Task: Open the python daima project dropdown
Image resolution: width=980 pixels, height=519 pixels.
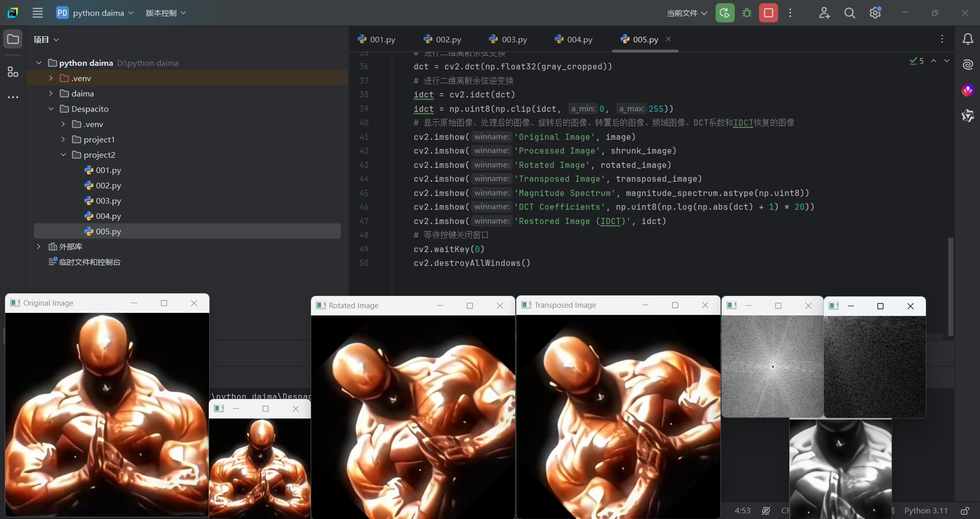Action: [x=95, y=13]
